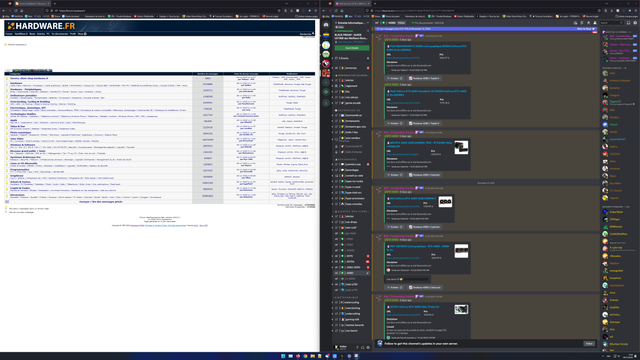Click address bar of Hardware.fr browser
The width and height of the screenshot is (640, 360).
(163, 11)
